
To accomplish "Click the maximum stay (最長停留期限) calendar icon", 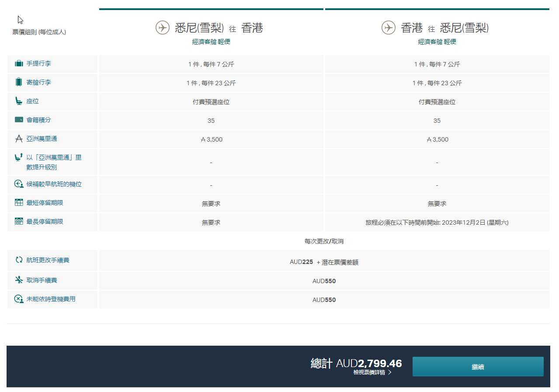I will click(x=19, y=222).
